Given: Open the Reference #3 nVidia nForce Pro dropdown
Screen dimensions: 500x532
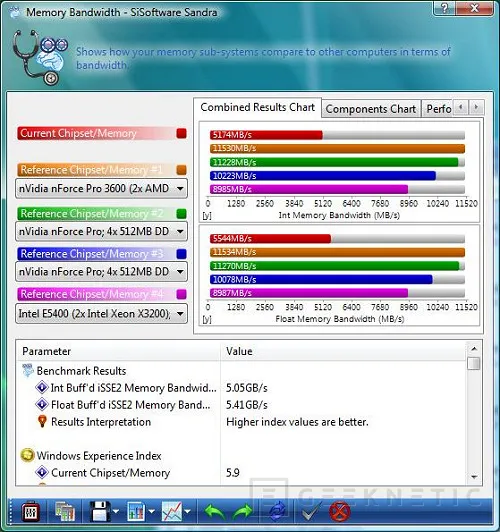Looking at the screenshot, I should point(101,271).
